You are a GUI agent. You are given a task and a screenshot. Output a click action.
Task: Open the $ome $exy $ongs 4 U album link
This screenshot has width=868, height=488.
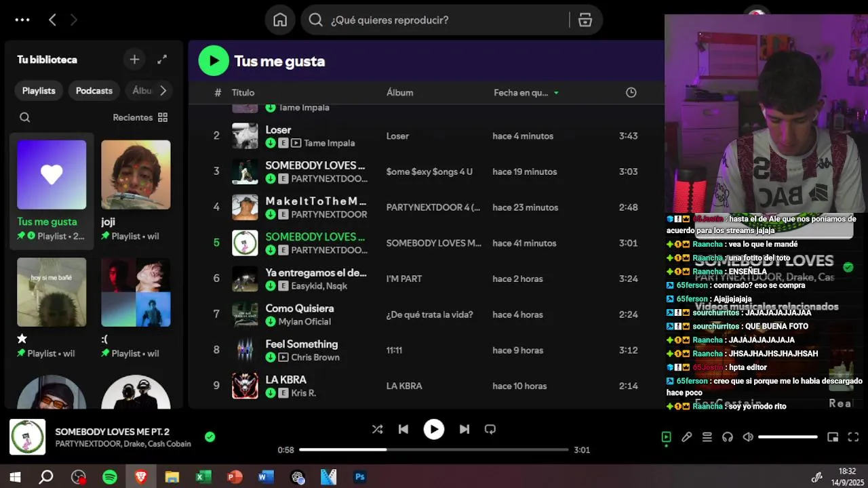coord(429,171)
